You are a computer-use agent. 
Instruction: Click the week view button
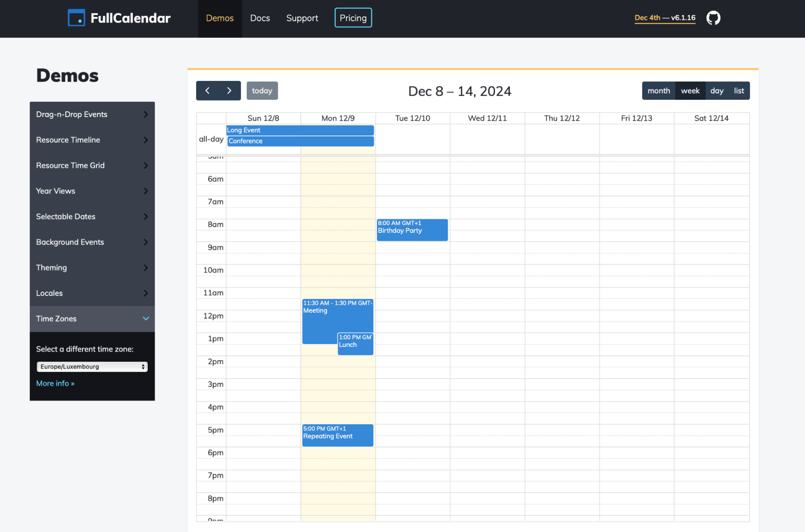click(689, 90)
